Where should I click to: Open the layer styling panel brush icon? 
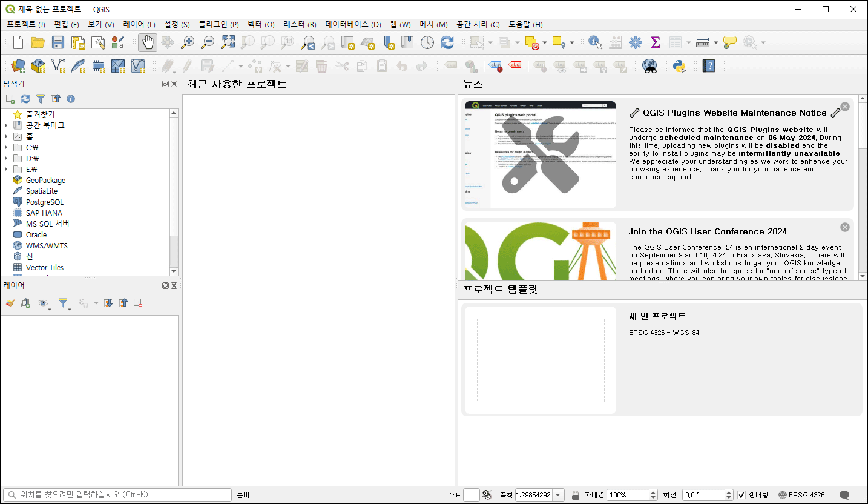tap(10, 303)
